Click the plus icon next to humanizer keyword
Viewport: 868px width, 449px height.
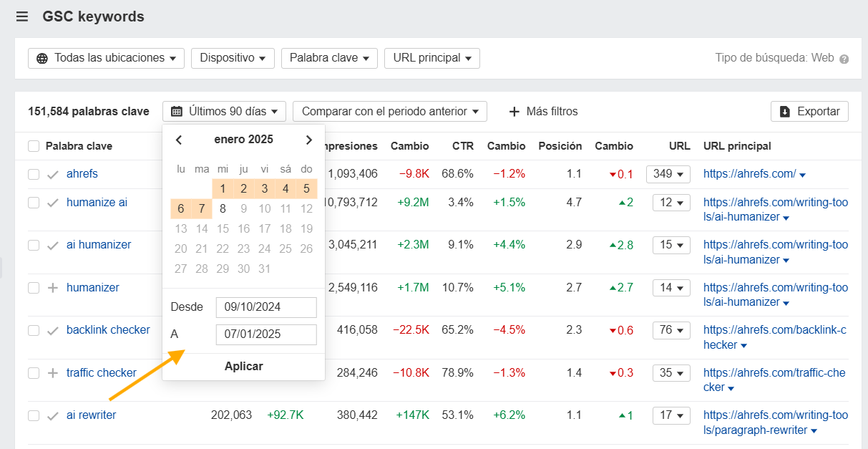pyautogui.click(x=53, y=288)
